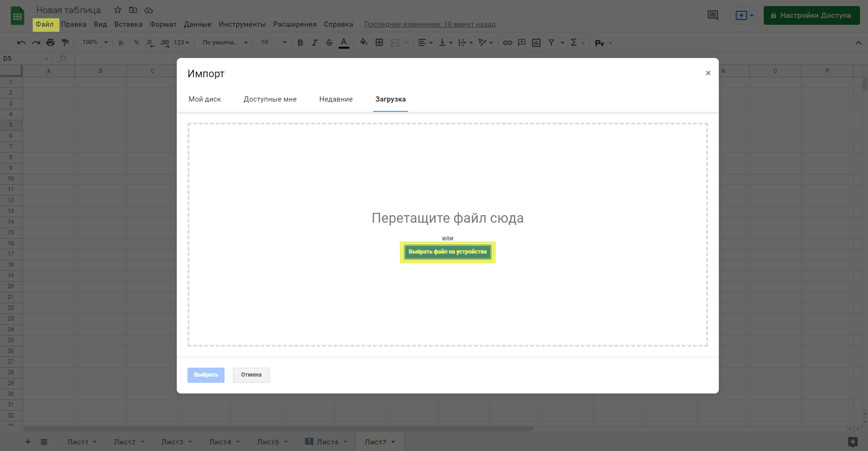Open the font size 10 dropdown
Viewport: 868px width, 451px height.
tap(274, 43)
